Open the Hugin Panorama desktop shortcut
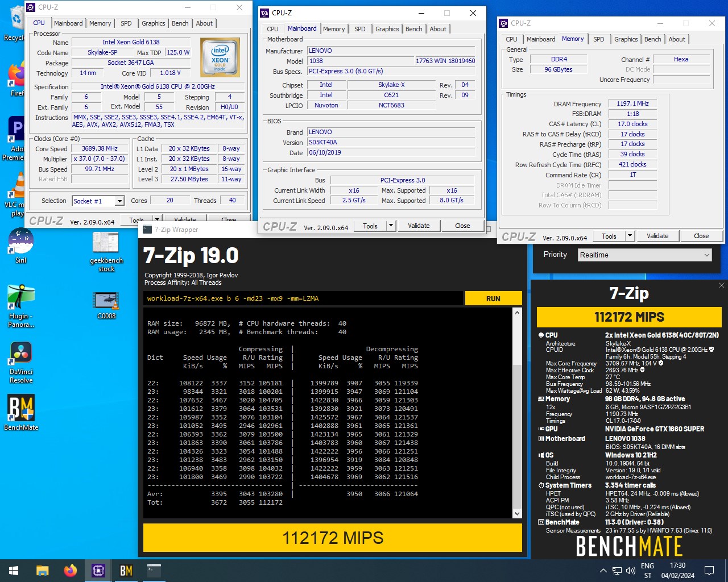The width and height of the screenshot is (728, 582). point(20,306)
